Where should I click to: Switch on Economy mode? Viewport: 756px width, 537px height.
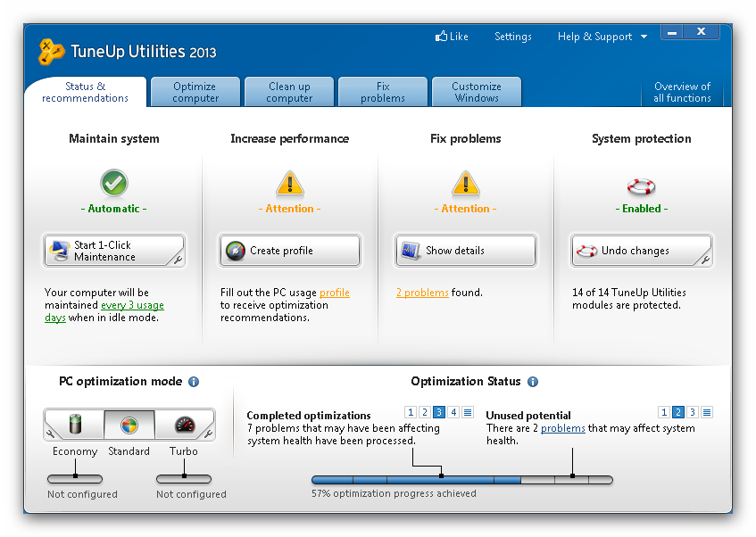click(x=76, y=425)
